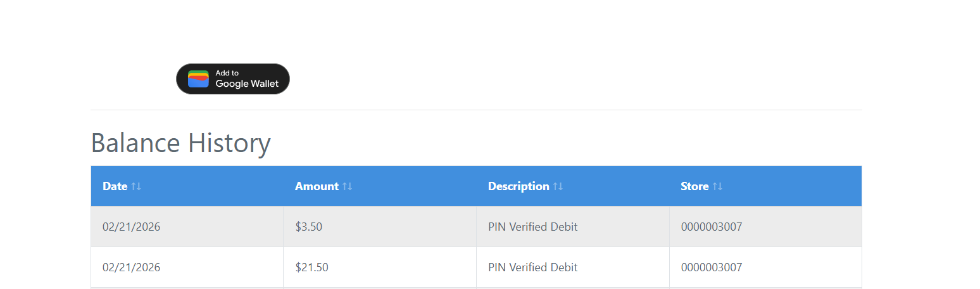Sort table by Description arrows icon

point(558,186)
